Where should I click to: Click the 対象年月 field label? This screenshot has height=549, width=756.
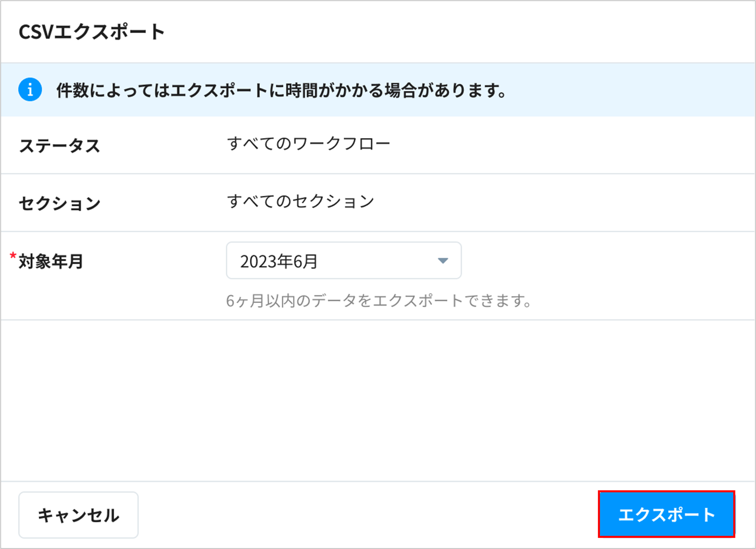click(51, 262)
